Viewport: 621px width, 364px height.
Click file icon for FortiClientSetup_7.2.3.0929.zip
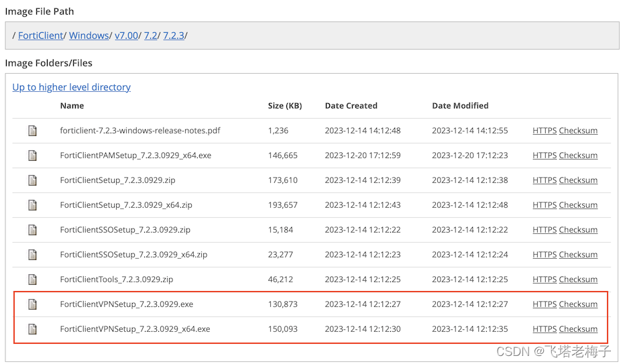point(32,180)
